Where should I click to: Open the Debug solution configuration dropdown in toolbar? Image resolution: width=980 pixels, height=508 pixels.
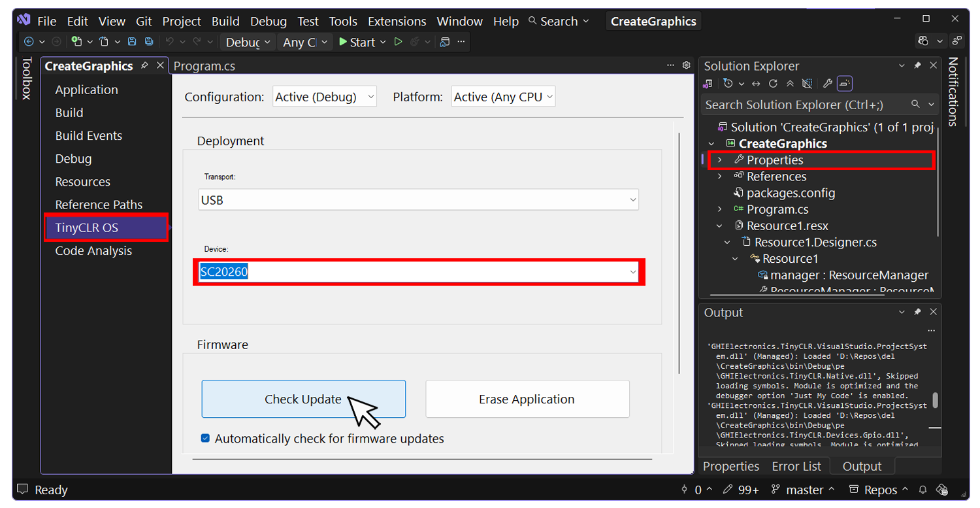248,42
